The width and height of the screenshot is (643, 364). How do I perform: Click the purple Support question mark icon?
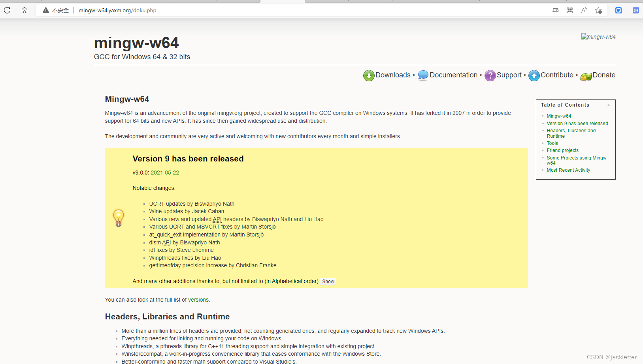point(490,75)
